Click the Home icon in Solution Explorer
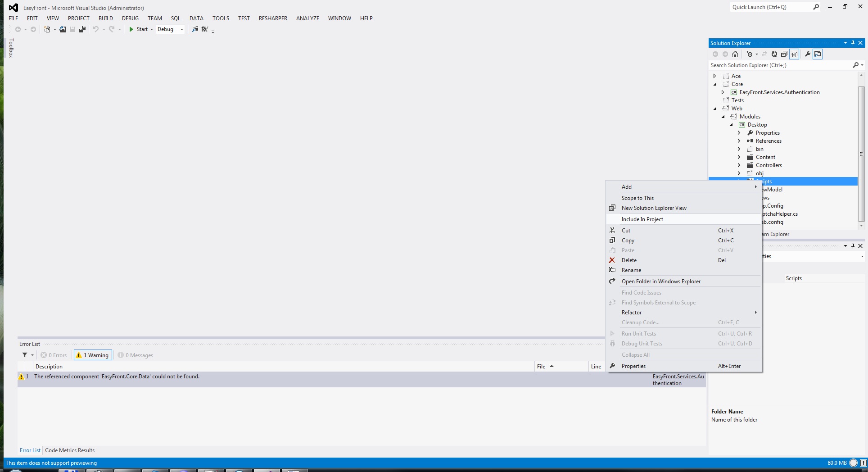 pyautogui.click(x=735, y=54)
